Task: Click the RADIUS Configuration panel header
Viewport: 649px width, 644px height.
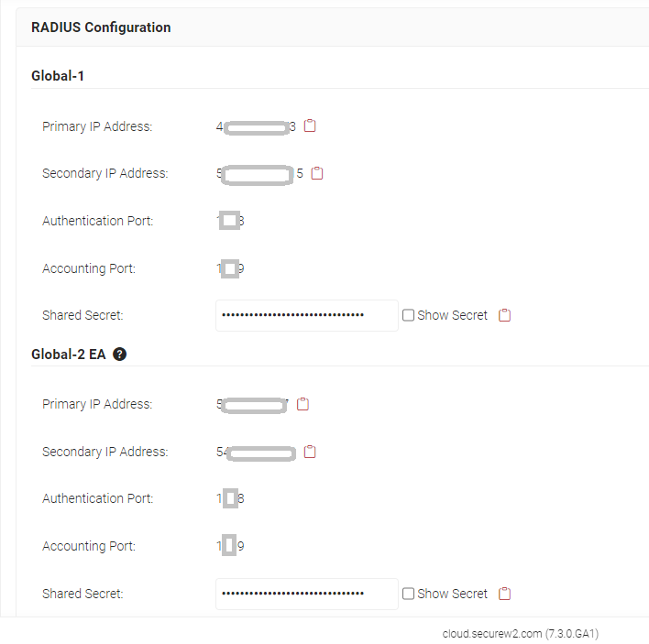Action: 101,27
